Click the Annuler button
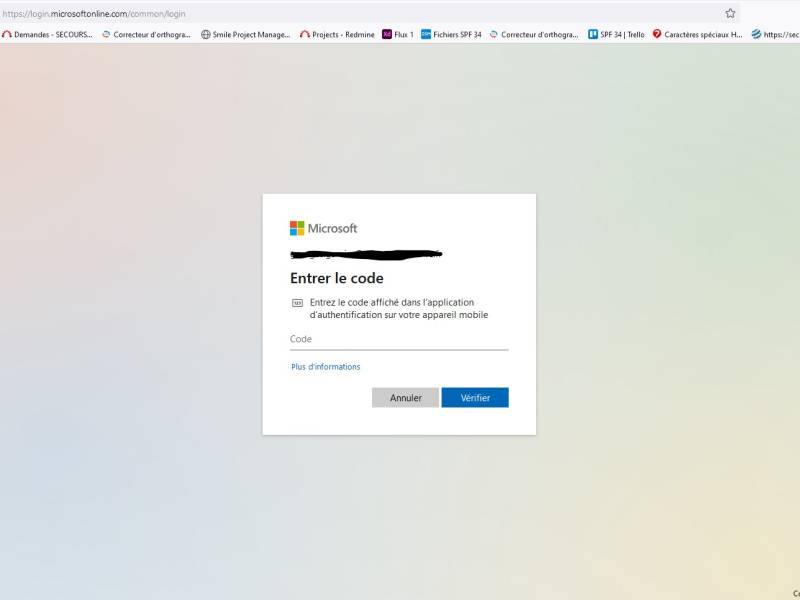The image size is (800, 600). coord(405,397)
